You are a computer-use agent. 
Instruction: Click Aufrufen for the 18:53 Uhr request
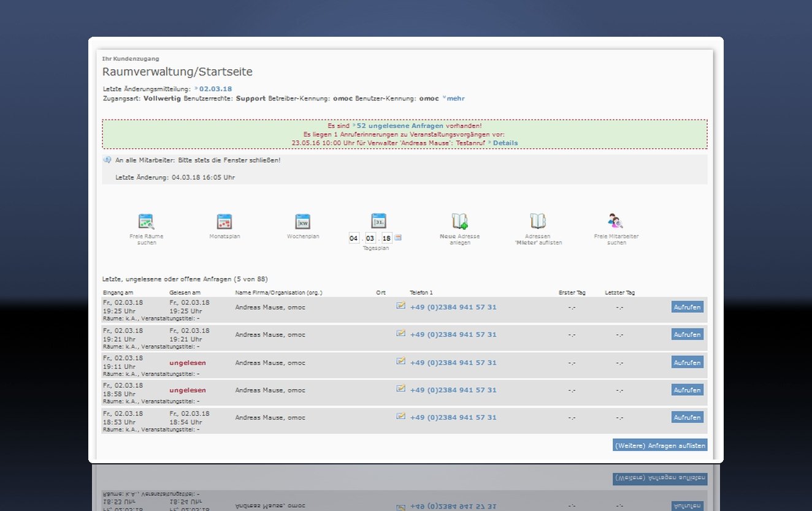pyautogui.click(x=688, y=417)
